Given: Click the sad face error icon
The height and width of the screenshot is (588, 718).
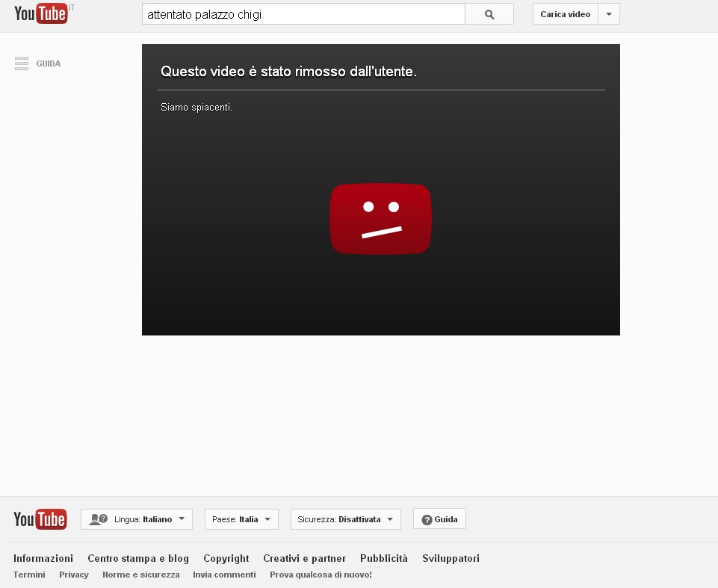Looking at the screenshot, I should 380,218.
